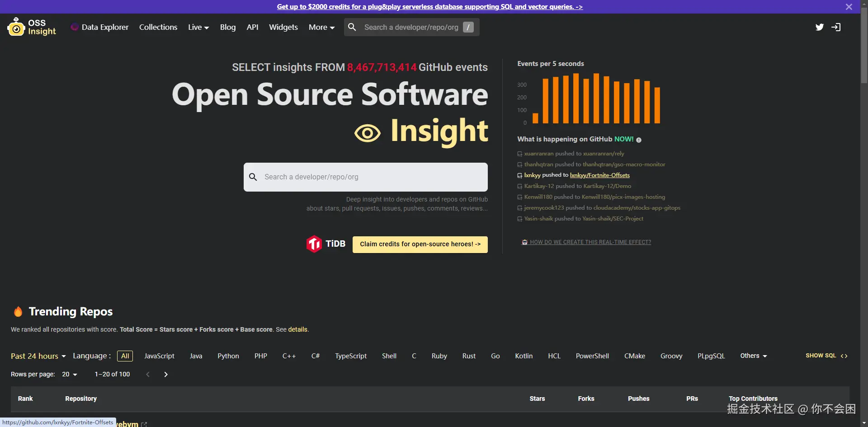Click Claim credits for open-source heroes button
The width and height of the screenshot is (868, 427).
click(420, 244)
